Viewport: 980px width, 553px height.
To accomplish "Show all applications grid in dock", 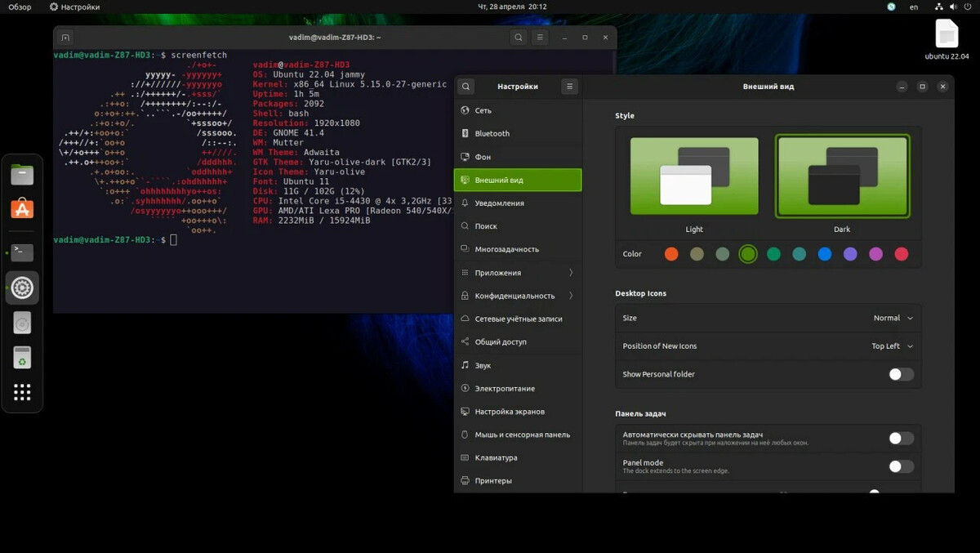I will (x=22, y=393).
